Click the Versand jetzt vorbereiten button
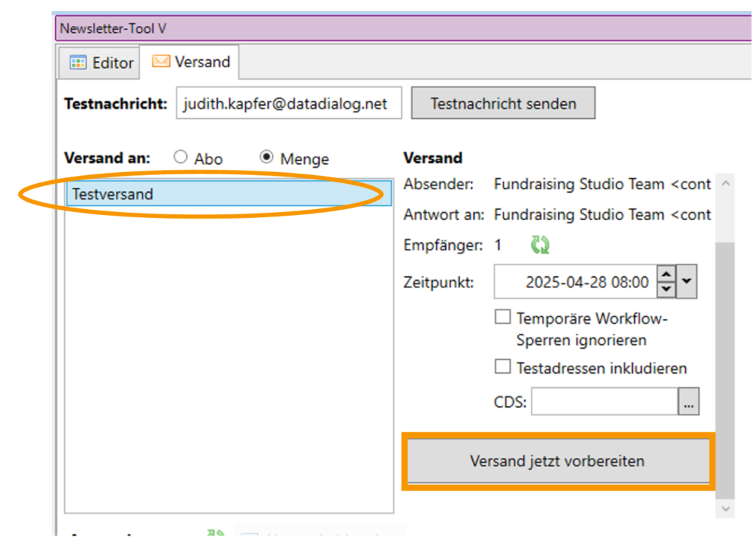The height and width of the screenshot is (543, 756). (558, 460)
